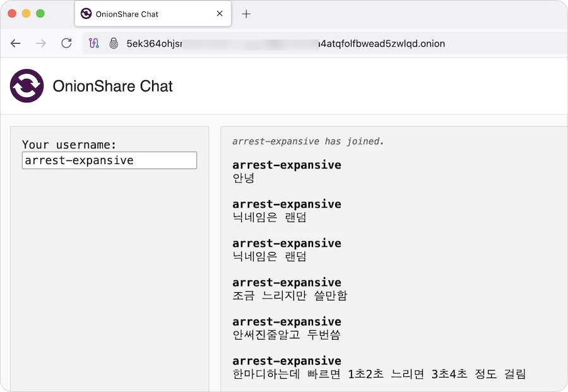Click the username above '안써진줄알고 두번씀'
This screenshot has width=568, height=392.
pyautogui.click(x=287, y=321)
